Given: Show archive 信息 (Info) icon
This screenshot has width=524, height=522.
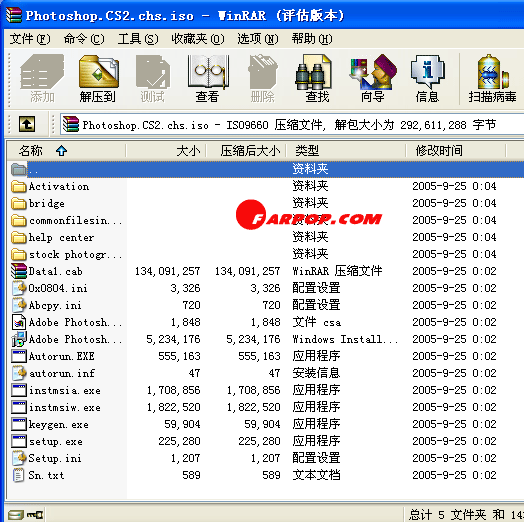Looking at the screenshot, I should pos(427,78).
